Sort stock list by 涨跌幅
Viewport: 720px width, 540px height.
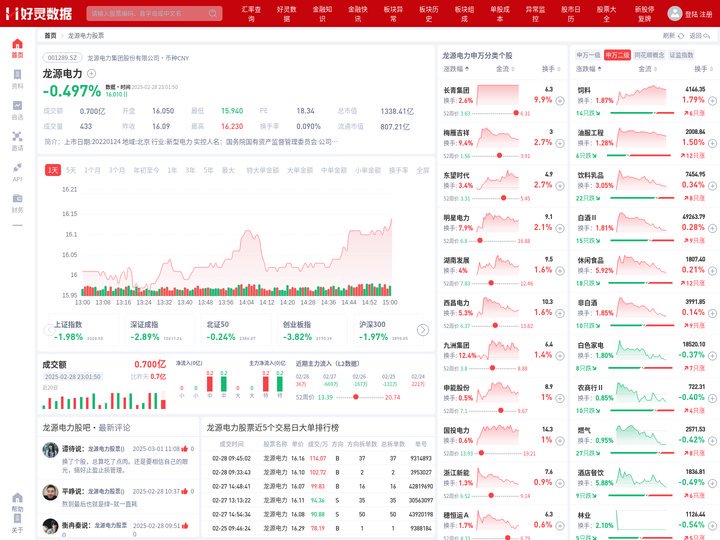point(456,69)
